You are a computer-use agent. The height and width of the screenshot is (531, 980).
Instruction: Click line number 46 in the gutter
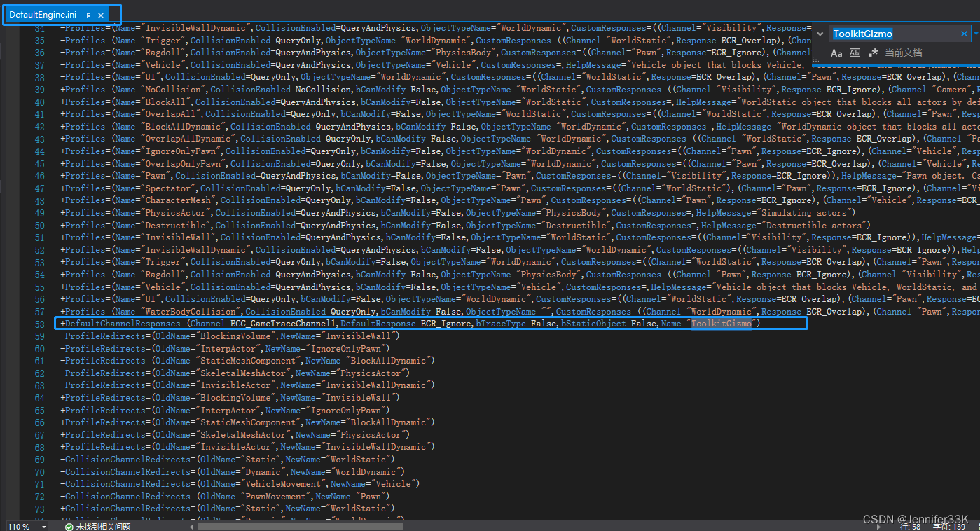[x=39, y=176]
